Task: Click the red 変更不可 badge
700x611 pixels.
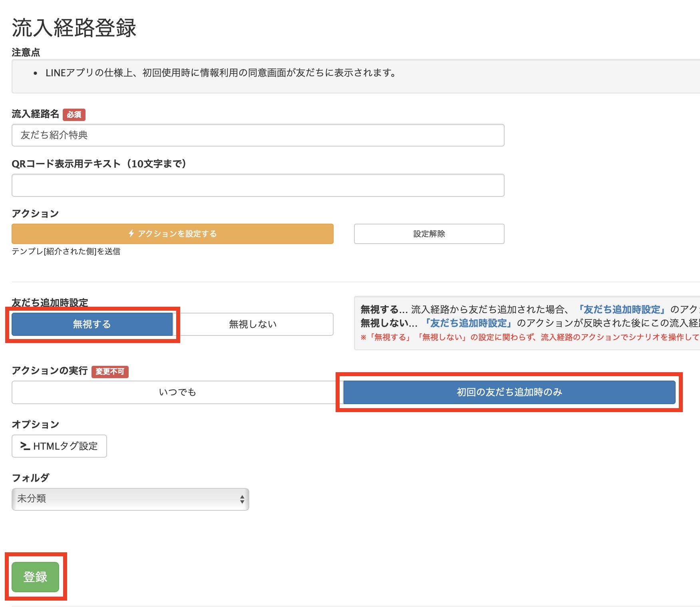Action: pyautogui.click(x=110, y=371)
